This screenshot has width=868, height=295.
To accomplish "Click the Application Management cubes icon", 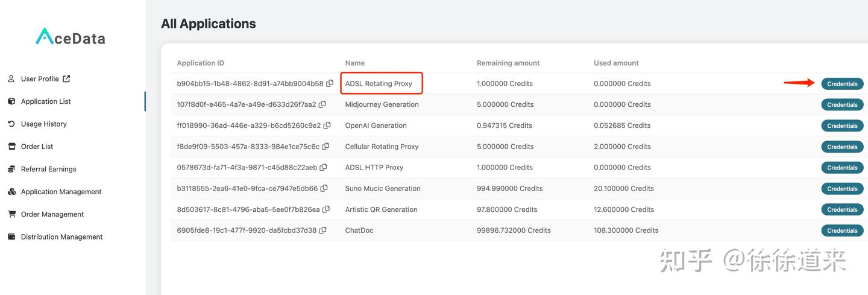I will click(11, 191).
